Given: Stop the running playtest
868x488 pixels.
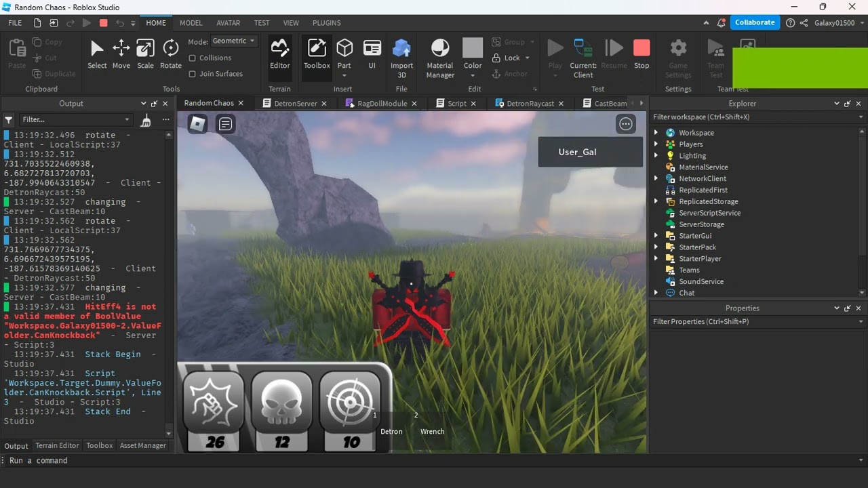Looking at the screenshot, I should (x=642, y=54).
